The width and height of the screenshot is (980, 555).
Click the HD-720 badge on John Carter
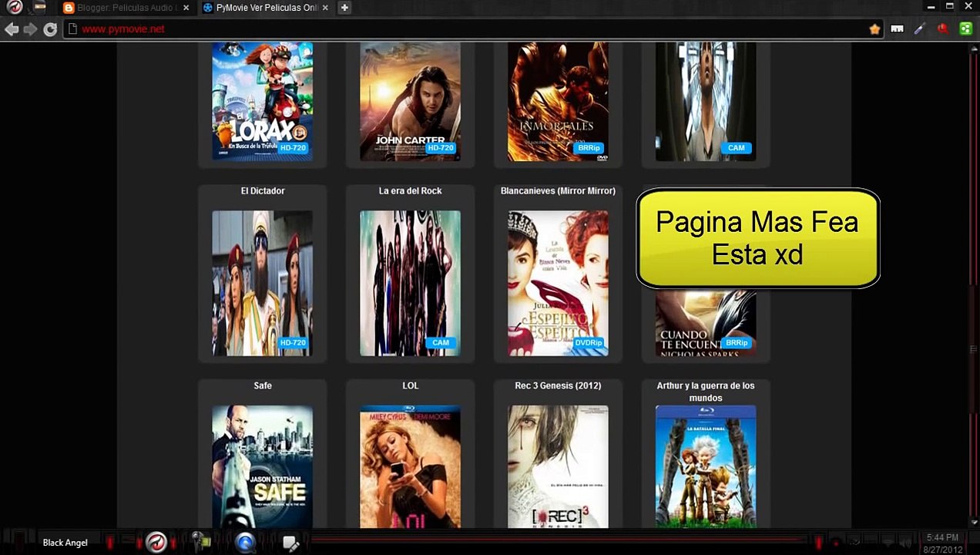click(x=440, y=148)
